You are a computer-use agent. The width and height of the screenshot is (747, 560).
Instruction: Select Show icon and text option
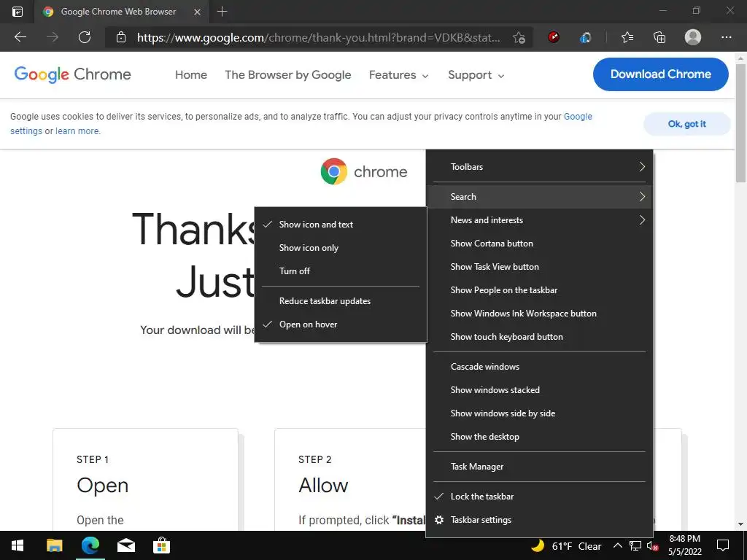pyautogui.click(x=341, y=225)
